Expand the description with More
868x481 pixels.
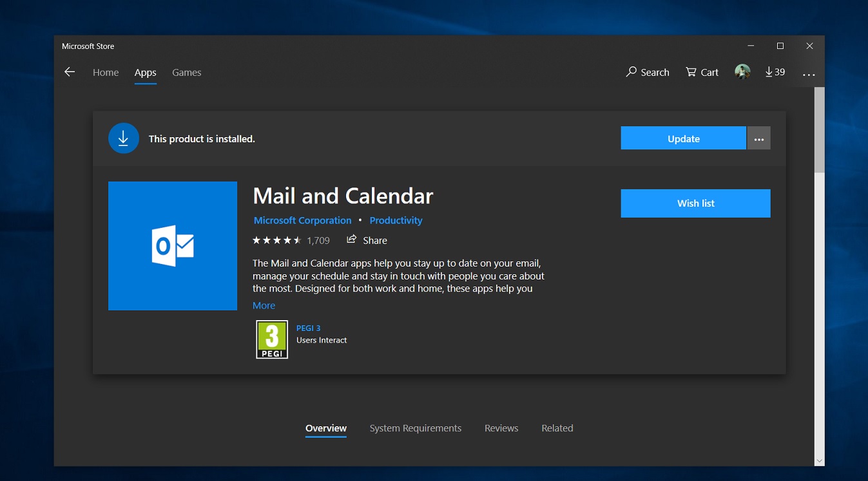[x=264, y=305]
